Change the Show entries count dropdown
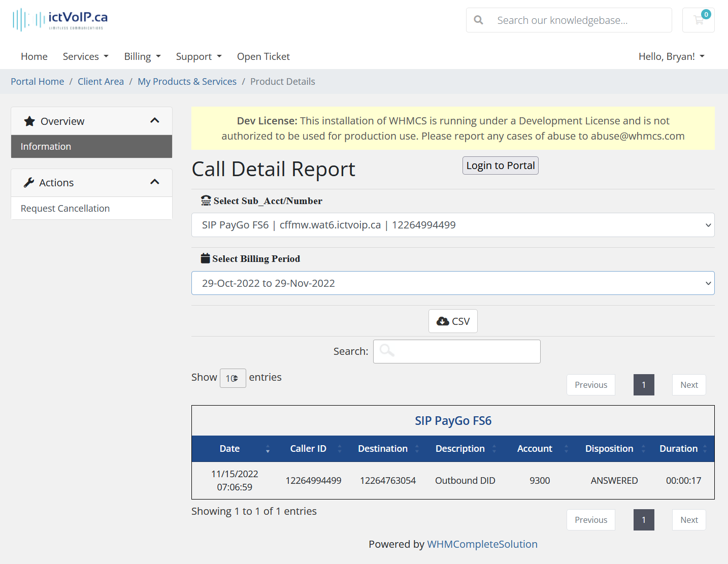728x564 pixels. click(x=233, y=378)
